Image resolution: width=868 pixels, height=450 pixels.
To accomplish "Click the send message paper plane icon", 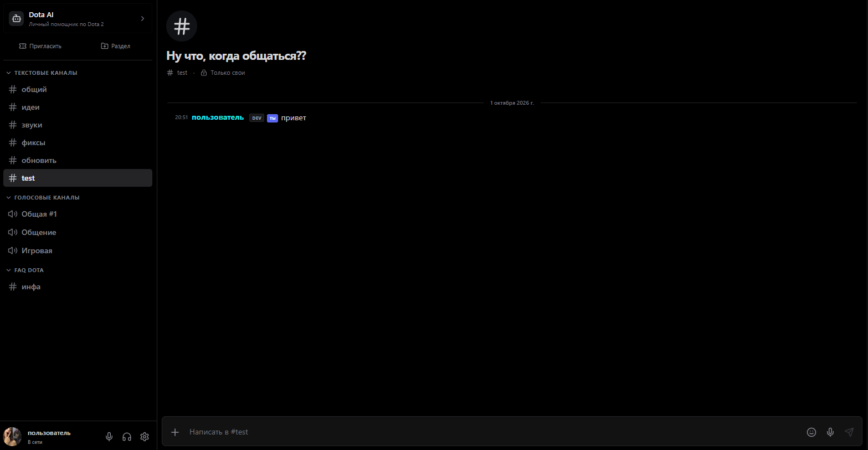I will click(x=849, y=432).
